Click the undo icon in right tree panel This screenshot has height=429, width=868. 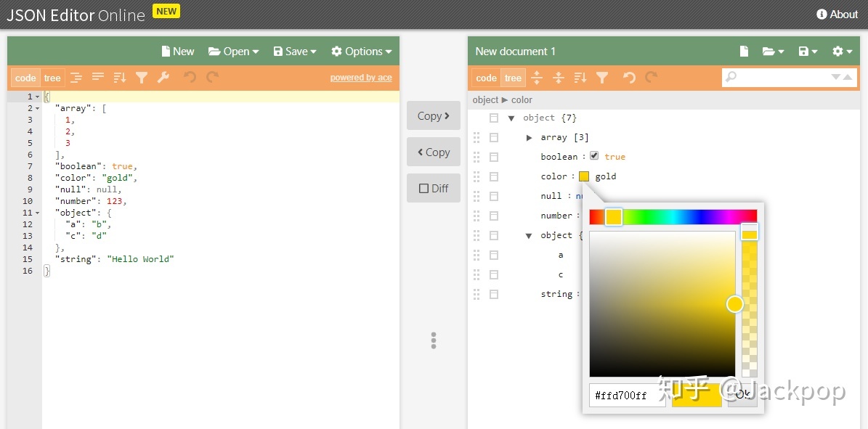[629, 78]
